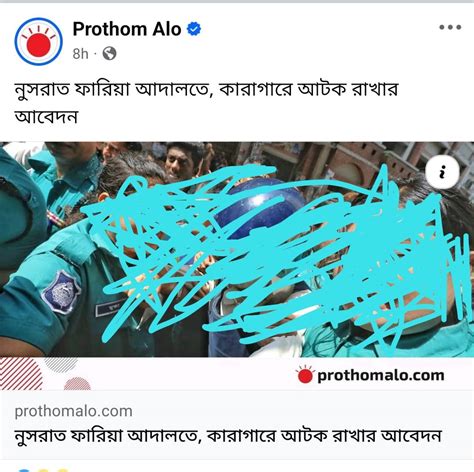Click the police shoulder badge in the photo
This screenshot has height=472, width=474.
tap(61, 292)
